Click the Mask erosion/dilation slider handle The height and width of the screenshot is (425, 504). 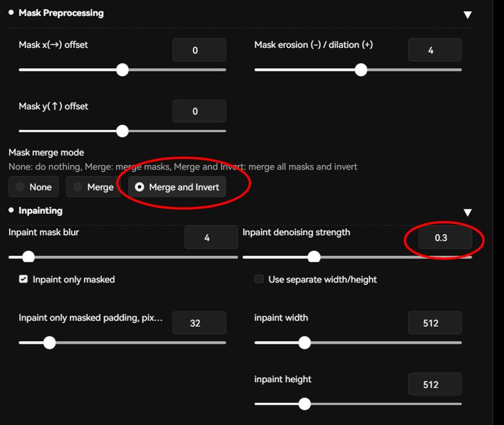tap(361, 70)
